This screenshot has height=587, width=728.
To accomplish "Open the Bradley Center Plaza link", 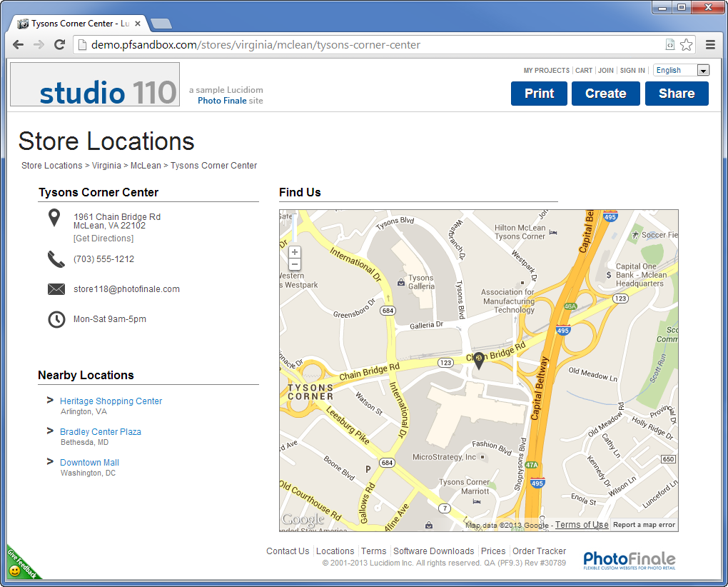I will point(101,432).
